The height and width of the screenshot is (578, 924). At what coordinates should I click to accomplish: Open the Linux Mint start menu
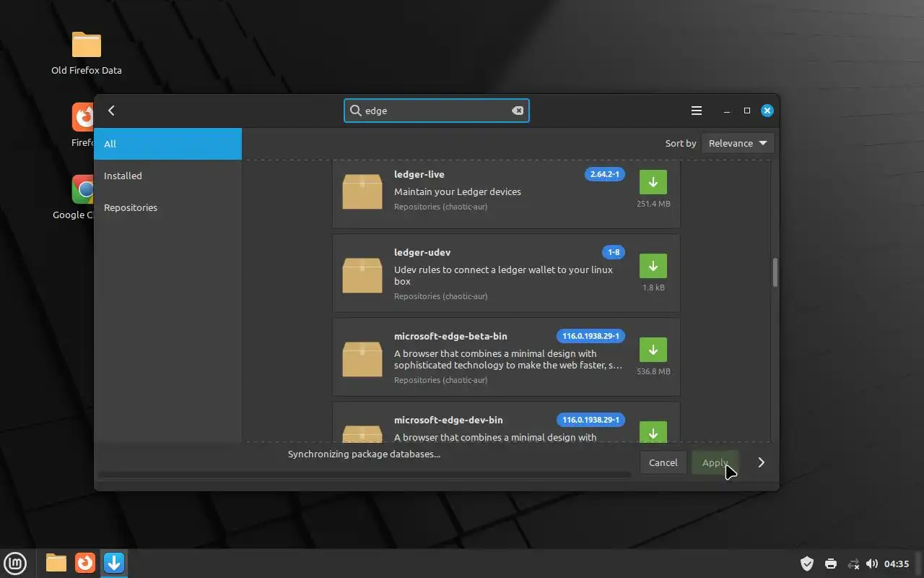15,564
